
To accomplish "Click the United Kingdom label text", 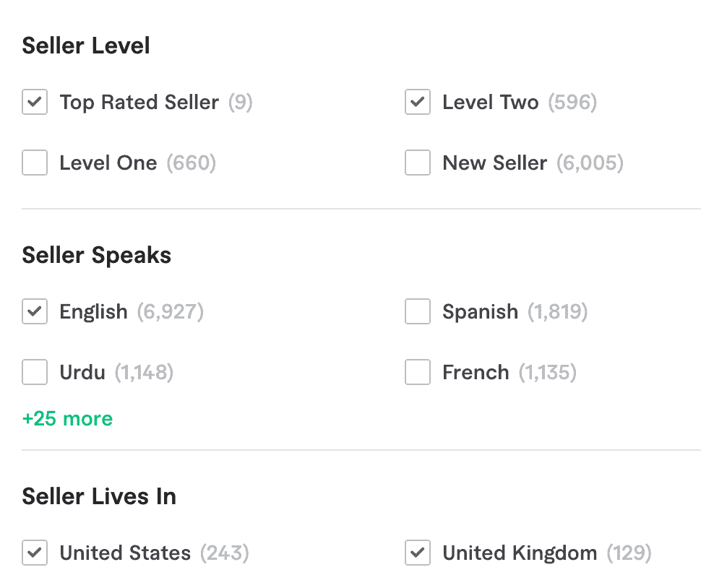I will tap(520, 553).
